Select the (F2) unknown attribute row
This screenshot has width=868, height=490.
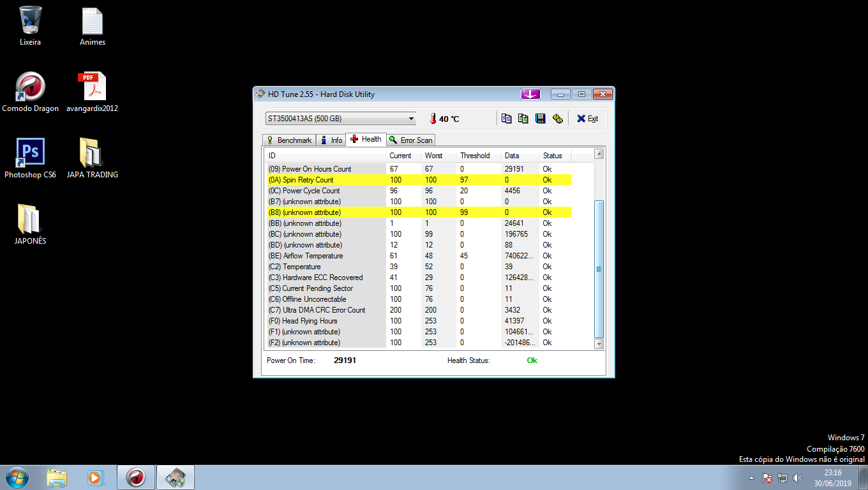418,343
